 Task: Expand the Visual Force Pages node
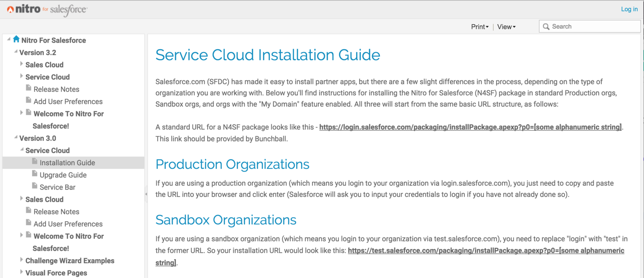pyautogui.click(x=21, y=272)
